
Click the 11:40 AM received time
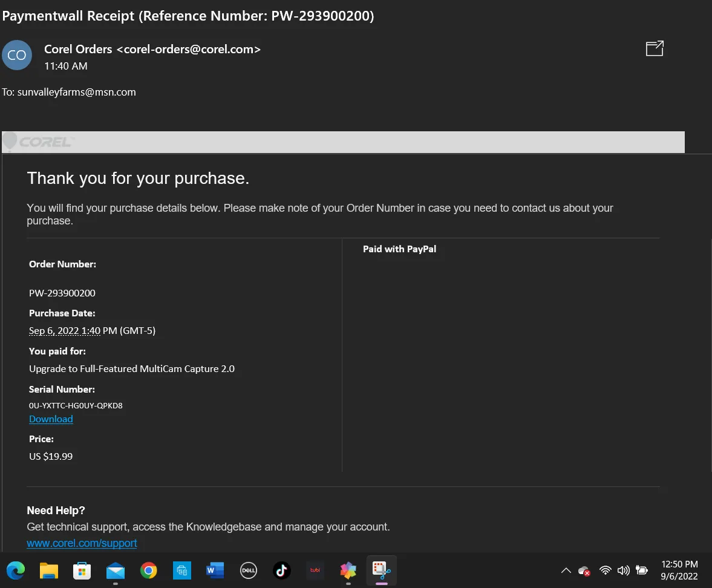pyautogui.click(x=66, y=67)
